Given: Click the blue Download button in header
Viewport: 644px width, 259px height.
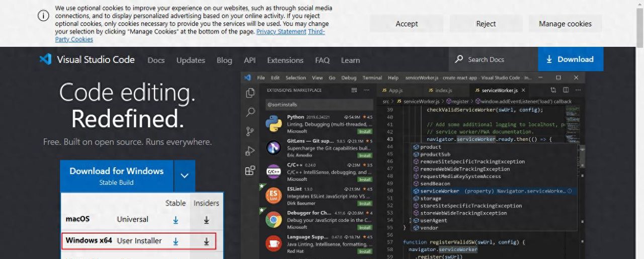Looking at the screenshot, I should tap(570, 59).
